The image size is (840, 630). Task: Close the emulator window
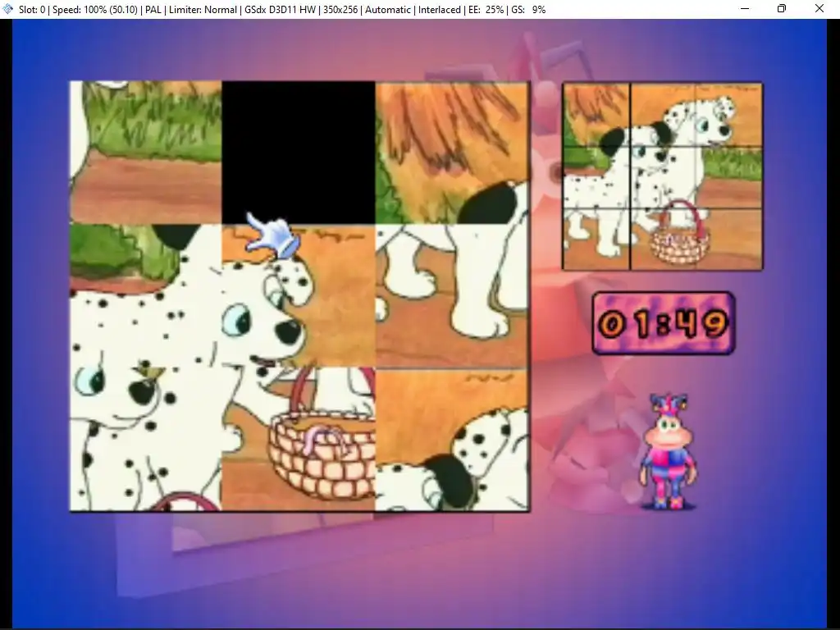[x=819, y=8]
